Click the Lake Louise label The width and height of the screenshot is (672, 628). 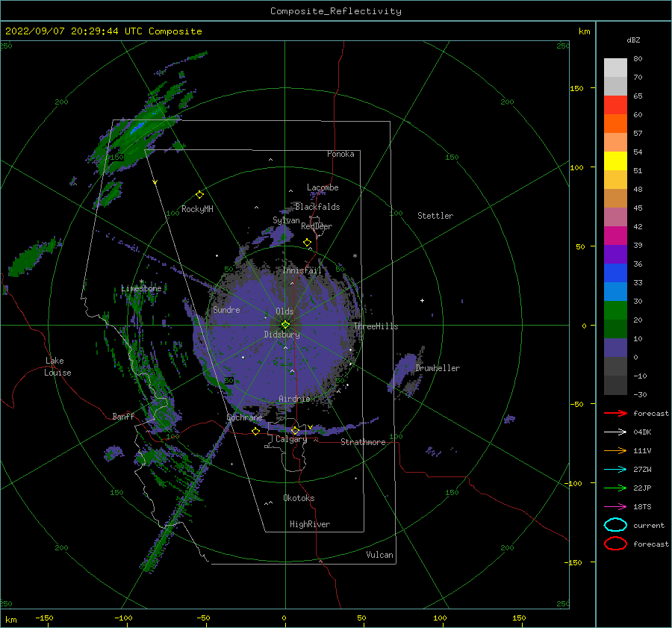coord(57,367)
